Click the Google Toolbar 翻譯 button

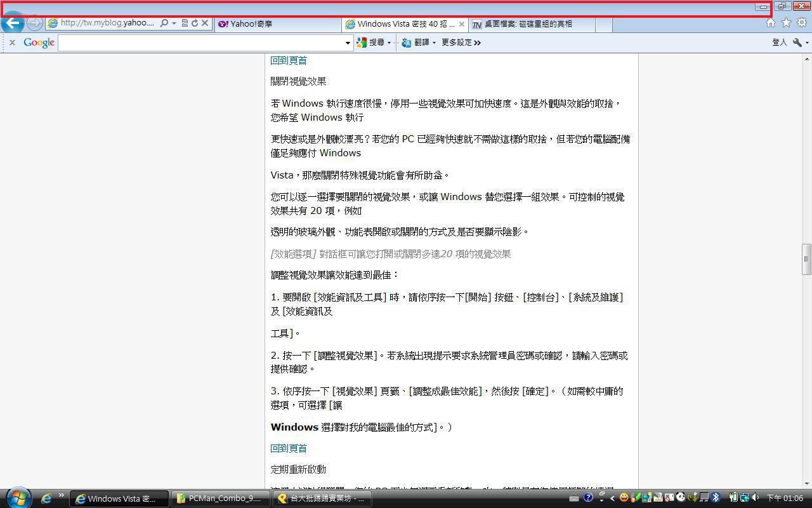[416, 43]
